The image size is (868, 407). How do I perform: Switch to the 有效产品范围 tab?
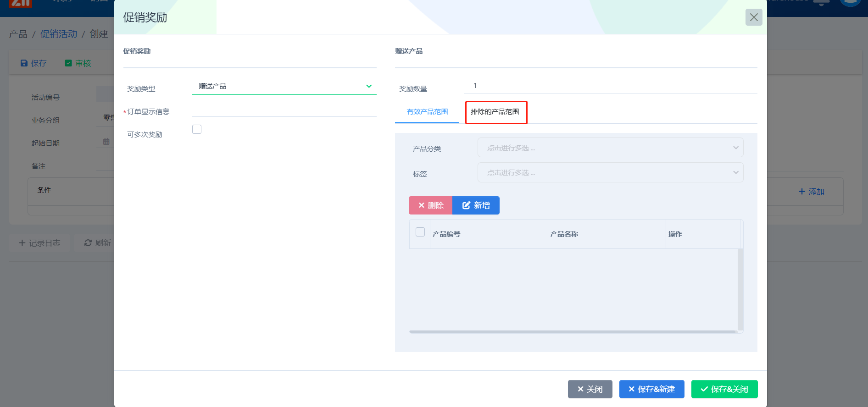pos(427,112)
